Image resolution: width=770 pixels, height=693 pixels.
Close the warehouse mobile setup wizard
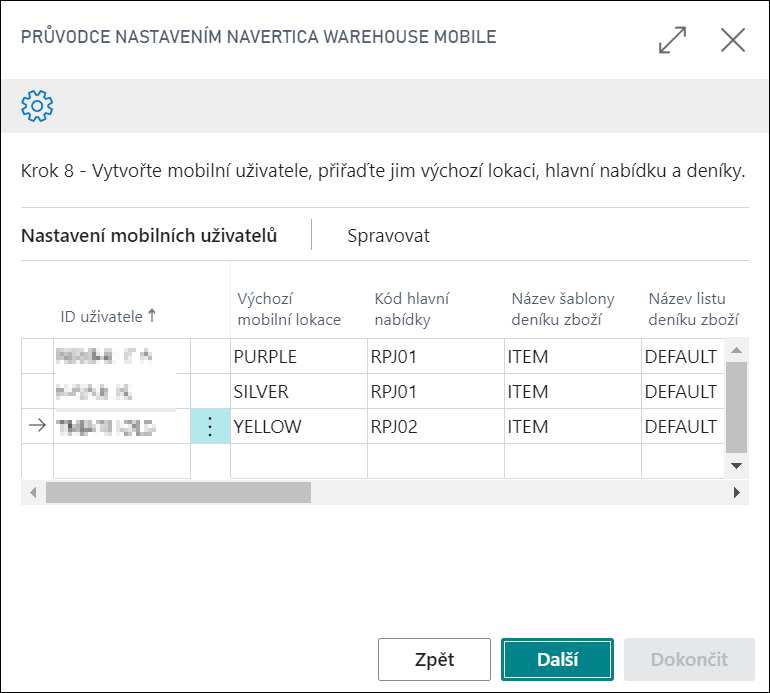pyautogui.click(x=733, y=40)
